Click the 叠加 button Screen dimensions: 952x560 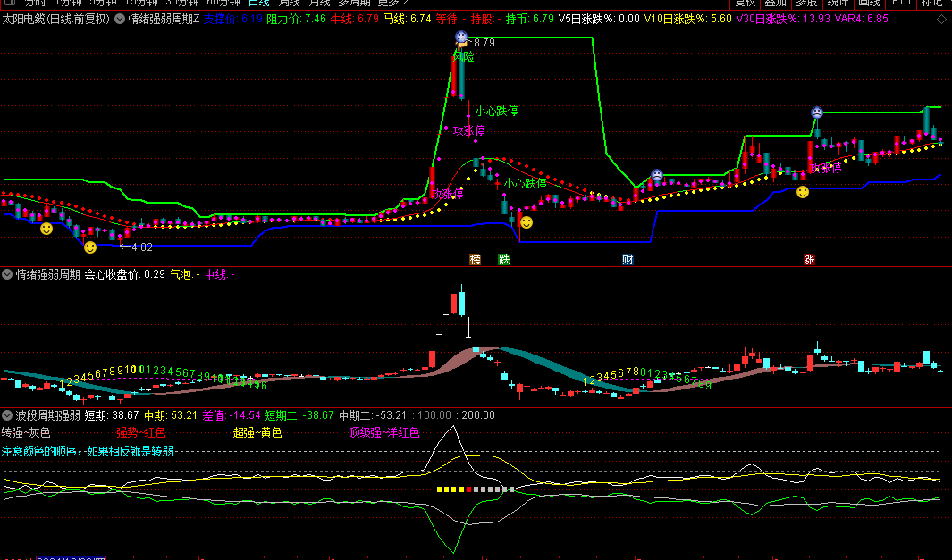coord(775,3)
